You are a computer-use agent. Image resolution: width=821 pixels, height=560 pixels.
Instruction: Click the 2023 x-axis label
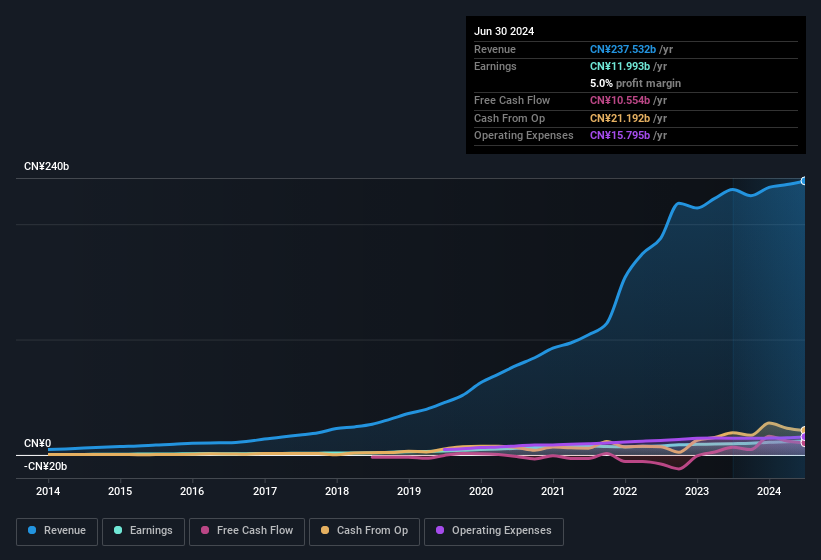tap(697, 491)
